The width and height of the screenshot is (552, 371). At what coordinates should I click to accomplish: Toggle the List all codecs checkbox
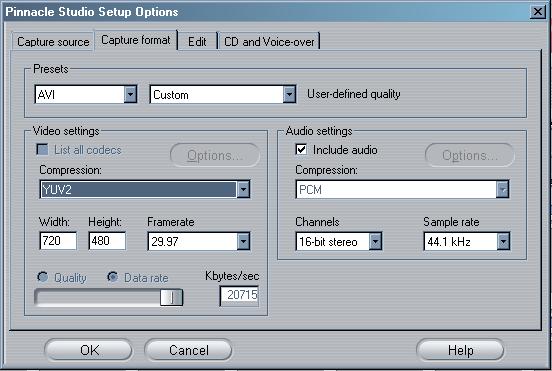point(42,149)
